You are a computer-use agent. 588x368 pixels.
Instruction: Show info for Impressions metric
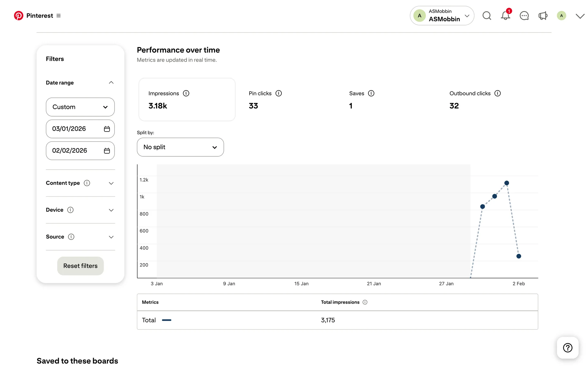click(x=186, y=93)
